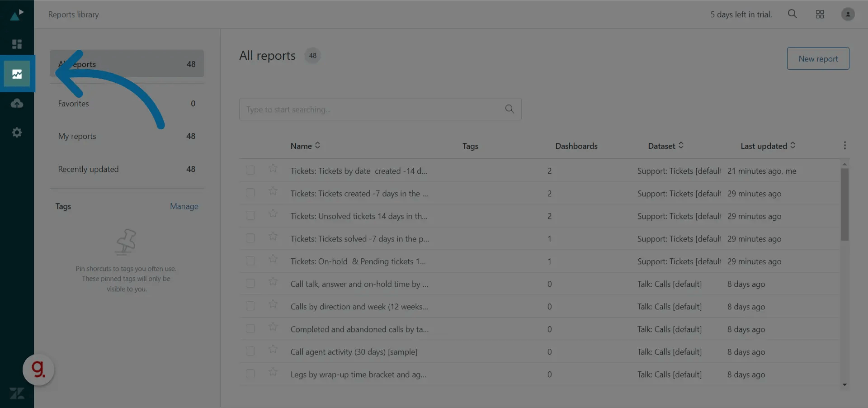Switch to My reports view
868x408 pixels.
tap(77, 136)
